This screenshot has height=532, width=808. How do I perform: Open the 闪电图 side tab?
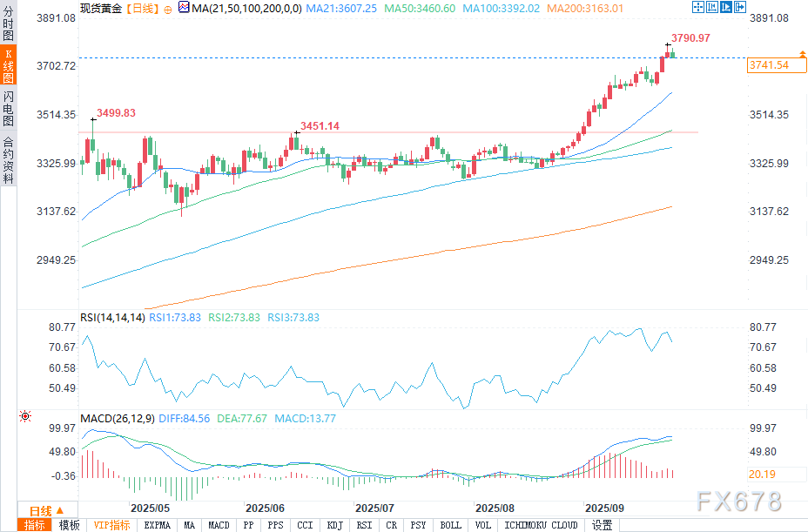[8, 109]
